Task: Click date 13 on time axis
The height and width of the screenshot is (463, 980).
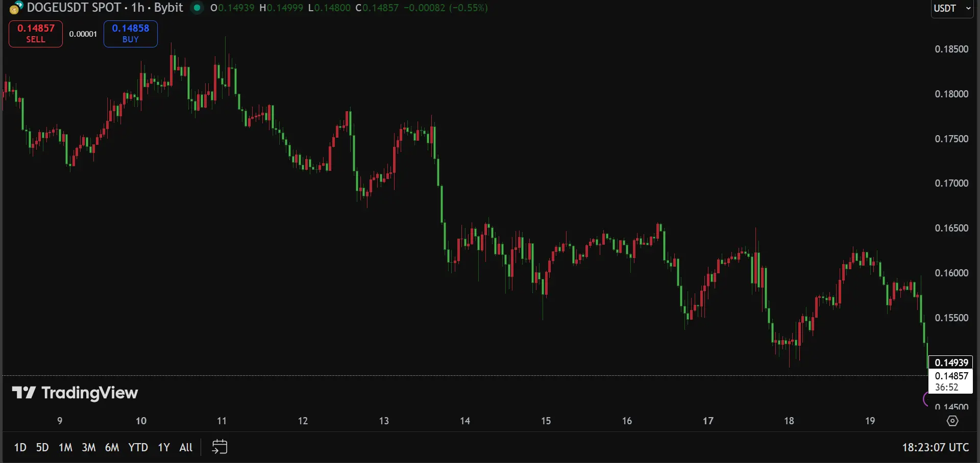Action: [384, 421]
